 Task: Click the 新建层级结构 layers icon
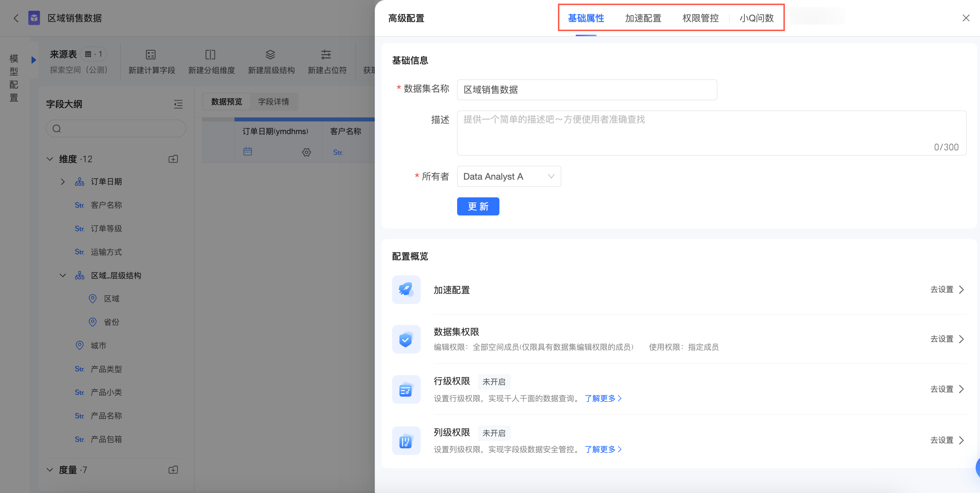[x=270, y=55]
